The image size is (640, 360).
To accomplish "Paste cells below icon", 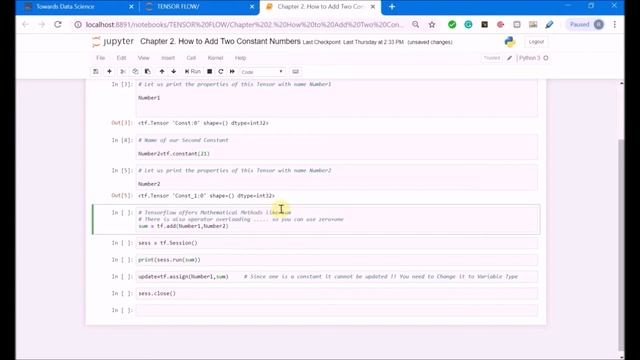I will [148, 71].
